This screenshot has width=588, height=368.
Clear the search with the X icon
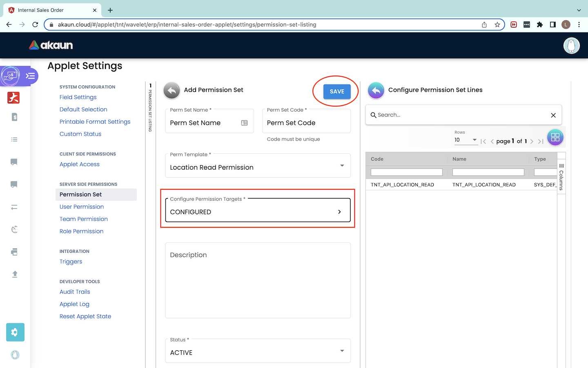point(553,115)
